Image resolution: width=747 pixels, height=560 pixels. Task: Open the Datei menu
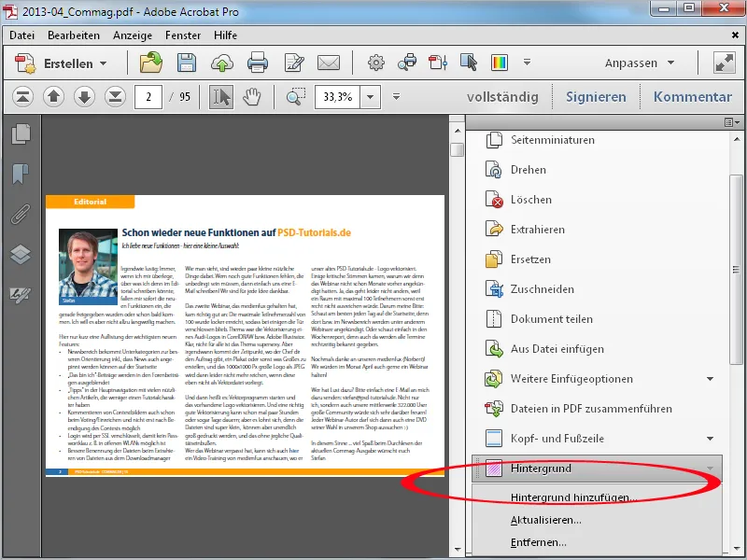point(21,35)
